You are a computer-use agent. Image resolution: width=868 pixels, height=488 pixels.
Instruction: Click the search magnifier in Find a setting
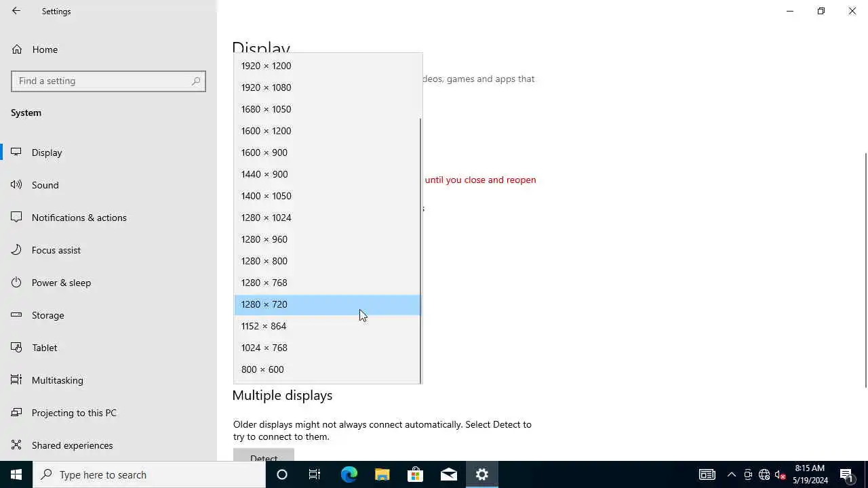(196, 81)
